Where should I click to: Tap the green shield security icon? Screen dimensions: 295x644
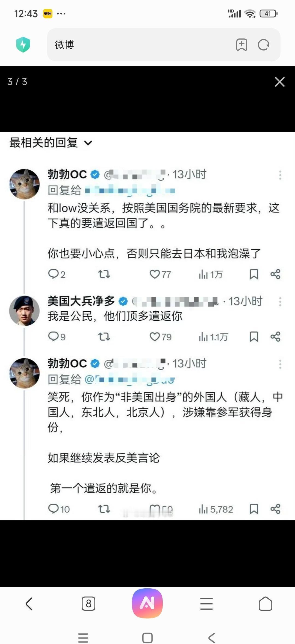click(x=23, y=44)
